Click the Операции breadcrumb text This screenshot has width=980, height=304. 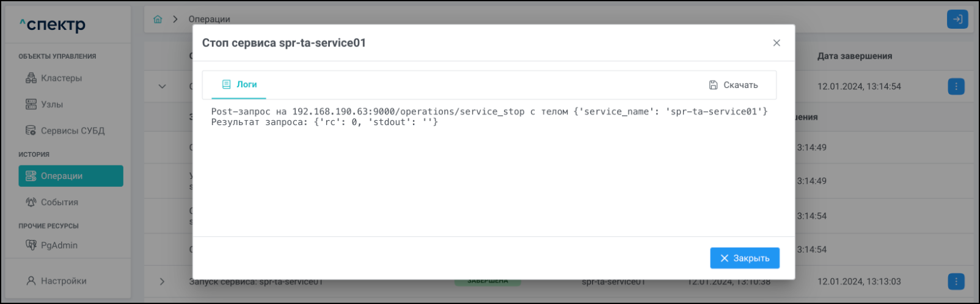(x=209, y=20)
